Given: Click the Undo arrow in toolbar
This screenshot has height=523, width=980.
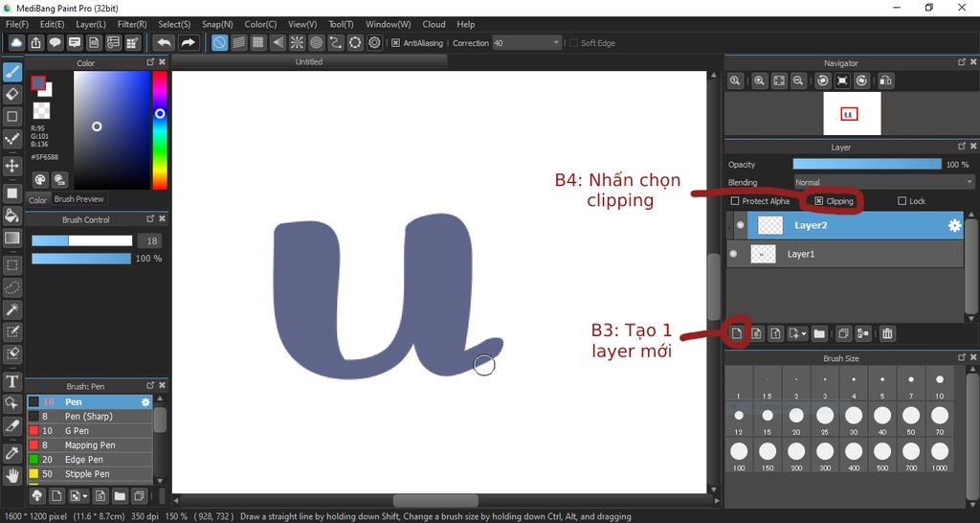Looking at the screenshot, I should (x=165, y=42).
